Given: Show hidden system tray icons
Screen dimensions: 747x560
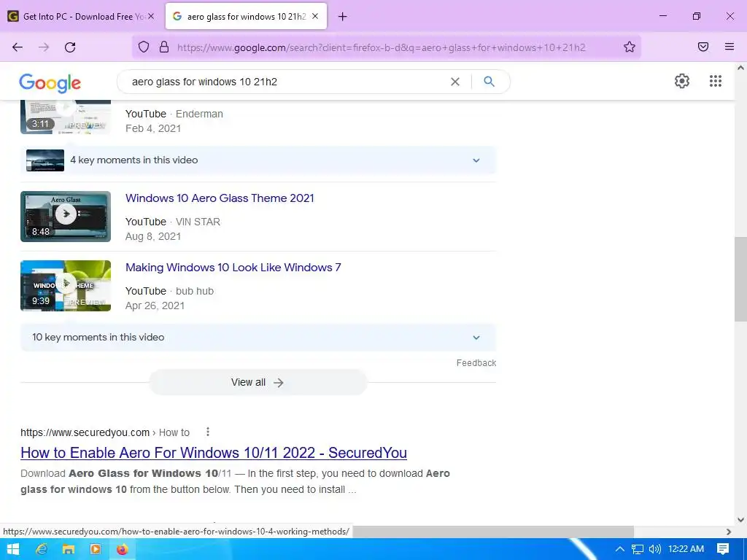Looking at the screenshot, I should tap(620, 549).
